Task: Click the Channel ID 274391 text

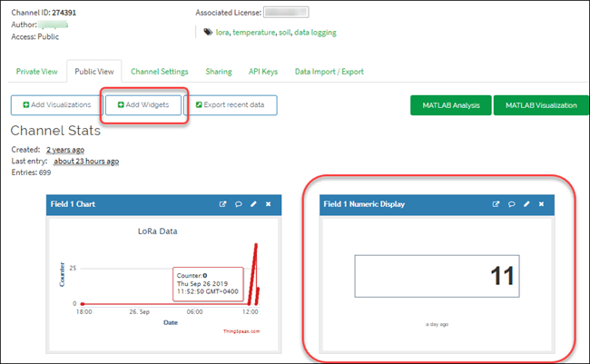Action: (44, 13)
